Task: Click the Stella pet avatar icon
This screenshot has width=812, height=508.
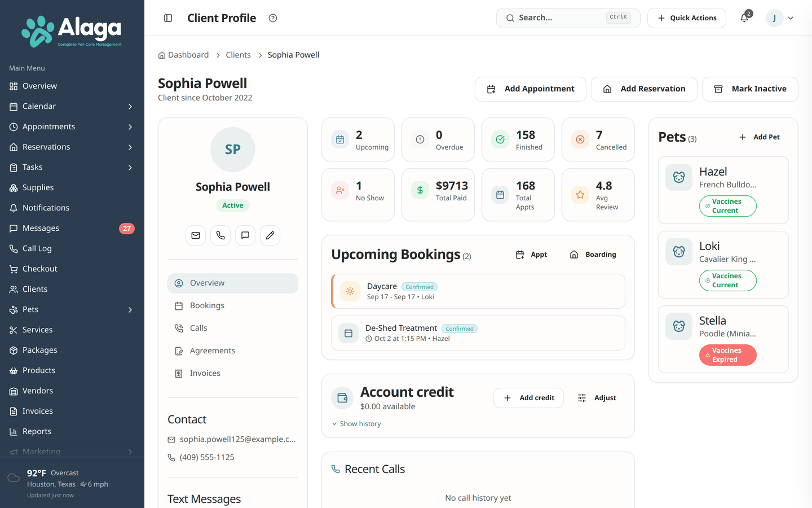Action: 679,326
